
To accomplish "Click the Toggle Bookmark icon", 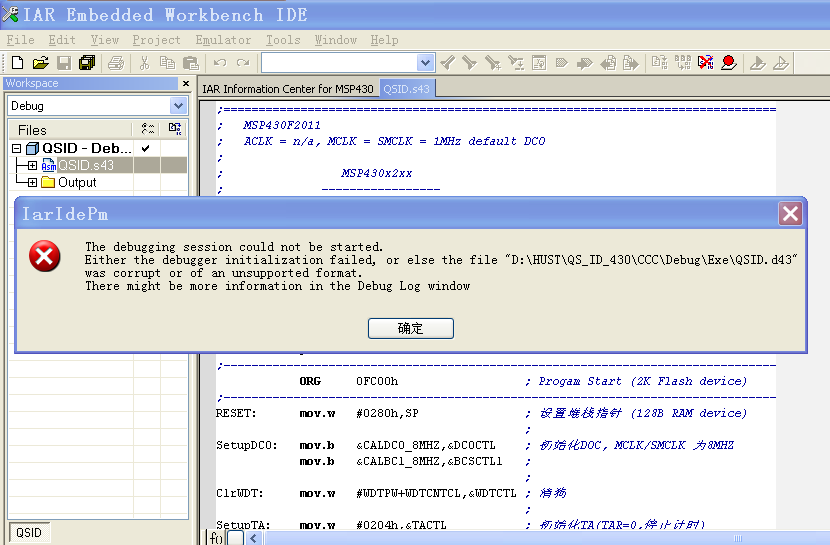I will (x=562, y=63).
